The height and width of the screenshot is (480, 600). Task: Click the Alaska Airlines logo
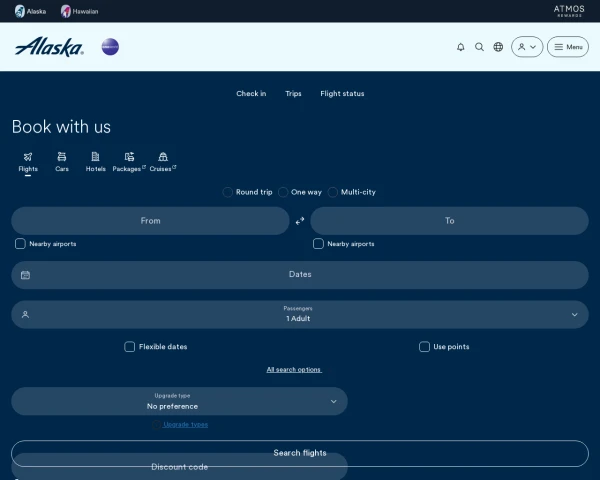click(x=49, y=47)
